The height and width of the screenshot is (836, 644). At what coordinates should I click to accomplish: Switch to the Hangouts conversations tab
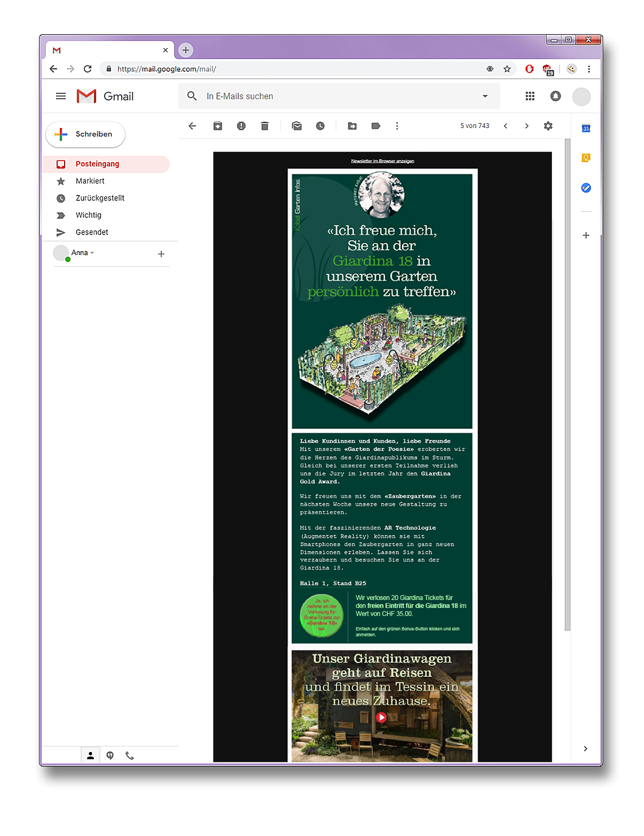pos(110,756)
